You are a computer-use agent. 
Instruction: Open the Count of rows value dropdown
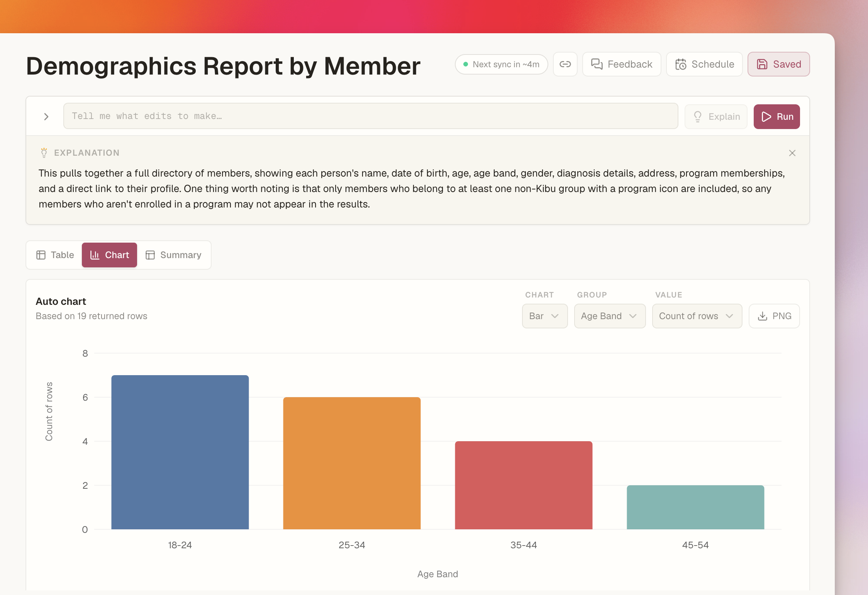(x=697, y=316)
